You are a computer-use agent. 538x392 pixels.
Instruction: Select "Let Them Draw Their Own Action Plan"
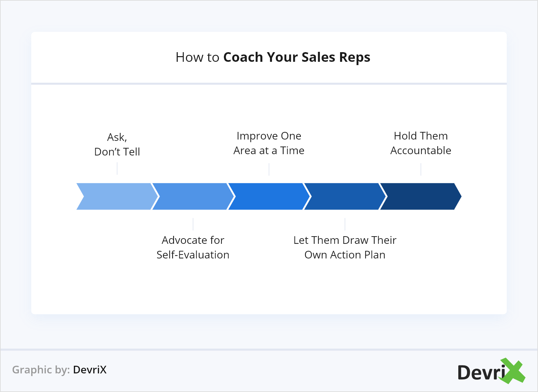click(x=345, y=247)
